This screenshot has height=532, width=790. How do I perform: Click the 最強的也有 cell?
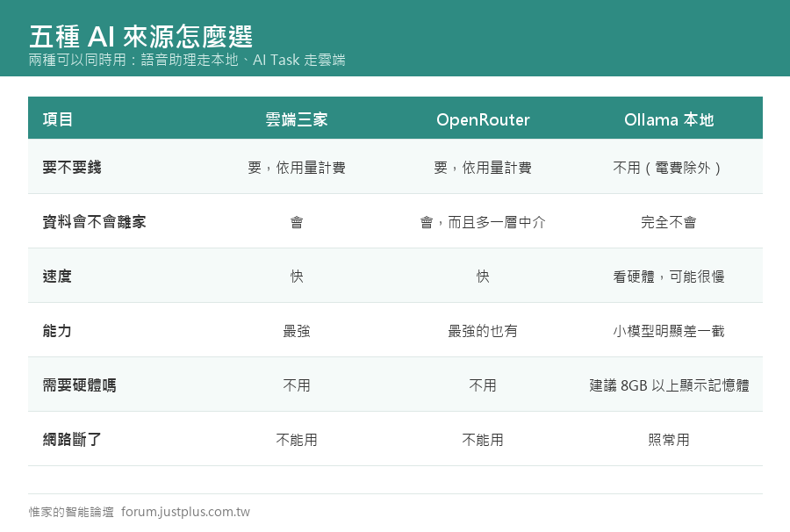(x=483, y=330)
